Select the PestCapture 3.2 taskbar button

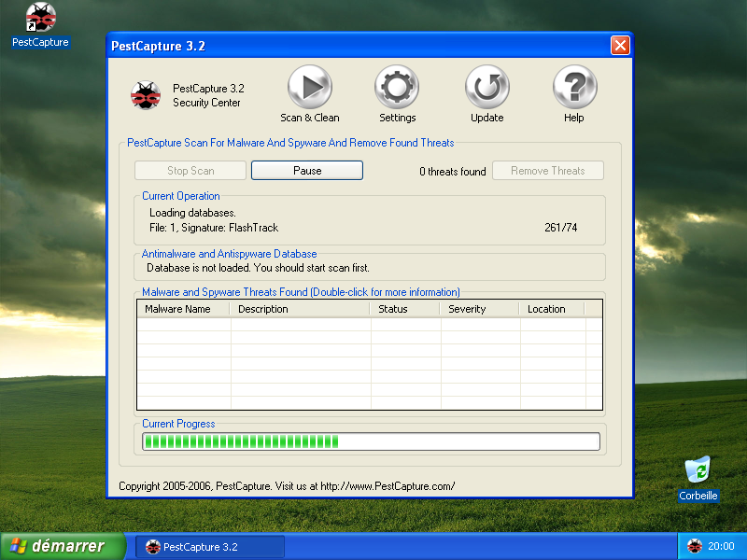click(210, 547)
